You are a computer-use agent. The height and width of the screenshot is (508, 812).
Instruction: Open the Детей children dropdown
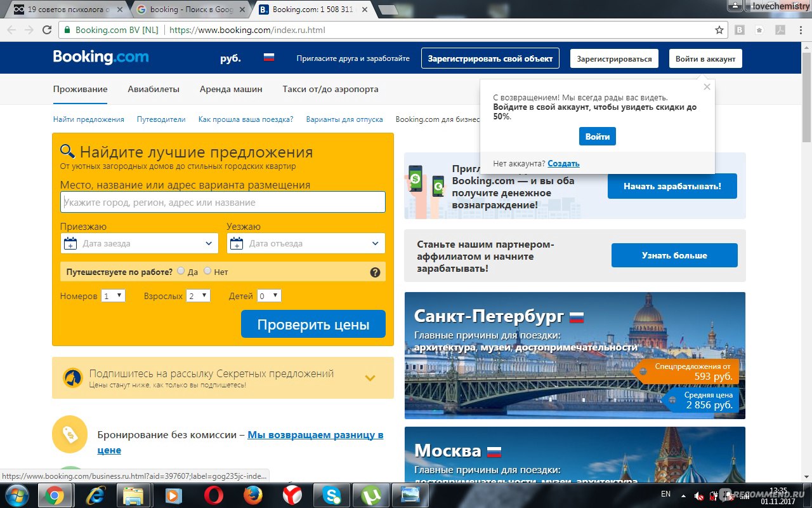(269, 296)
